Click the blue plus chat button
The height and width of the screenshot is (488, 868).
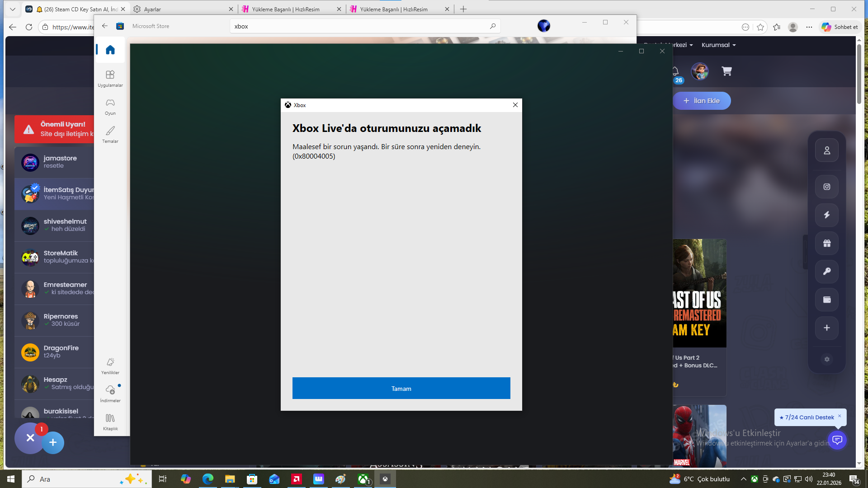point(53,442)
